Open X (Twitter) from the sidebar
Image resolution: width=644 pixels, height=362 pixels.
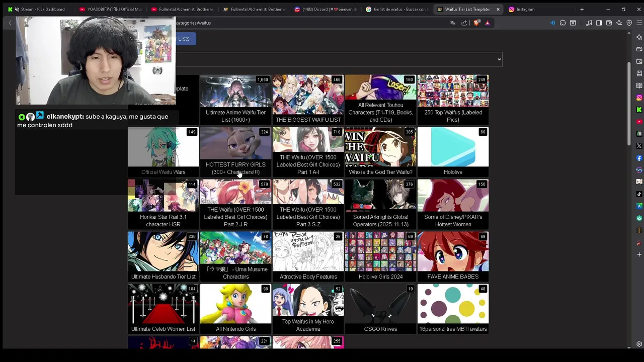[639, 146]
